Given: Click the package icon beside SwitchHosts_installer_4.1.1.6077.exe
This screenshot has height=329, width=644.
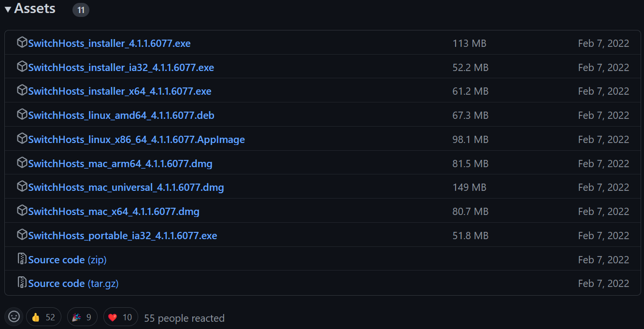Looking at the screenshot, I should coord(22,43).
